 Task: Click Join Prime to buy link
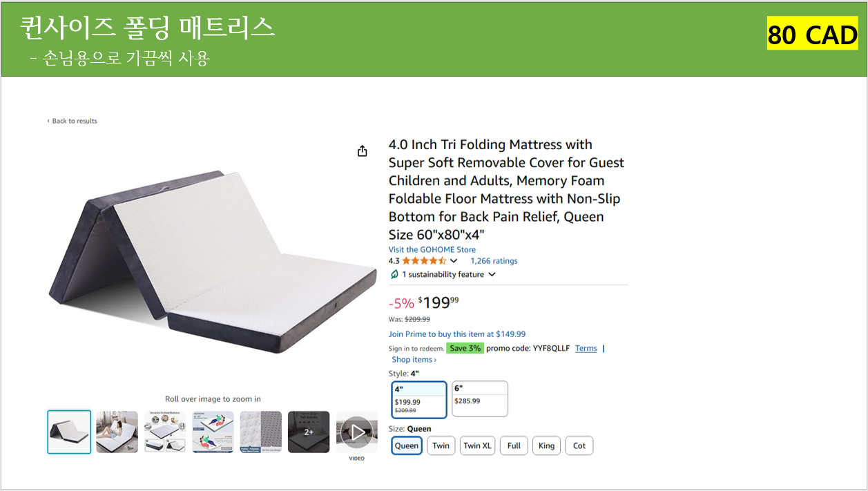(x=456, y=334)
